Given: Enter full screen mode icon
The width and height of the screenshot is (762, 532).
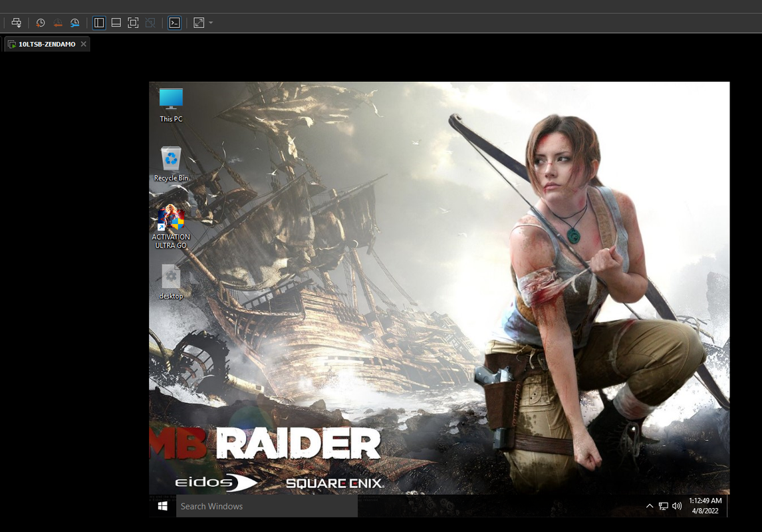Looking at the screenshot, I should click(133, 23).
